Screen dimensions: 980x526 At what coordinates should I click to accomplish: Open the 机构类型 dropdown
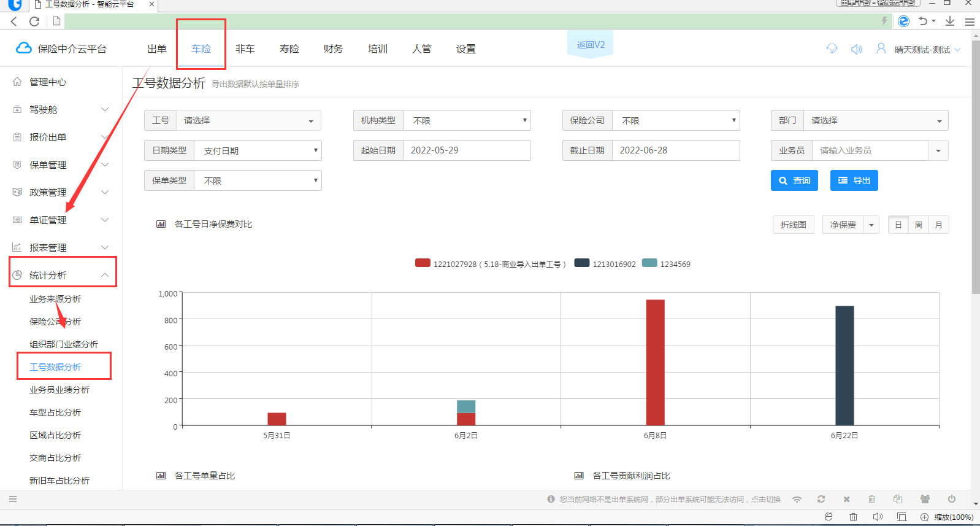[x=467, y=120]
